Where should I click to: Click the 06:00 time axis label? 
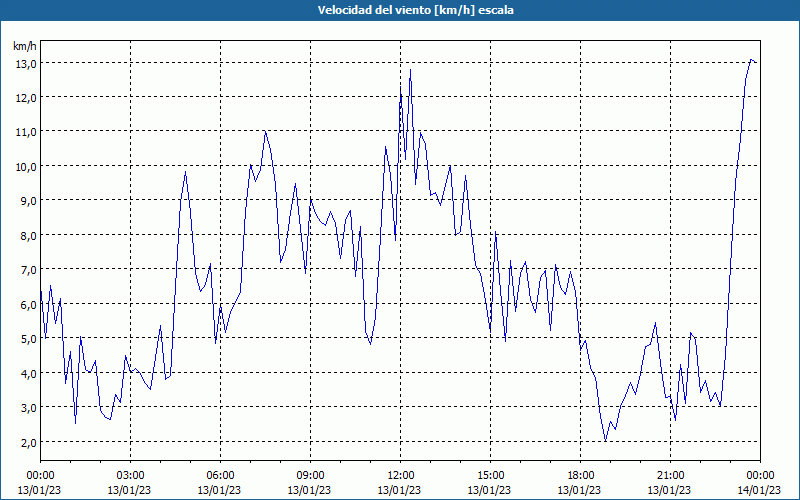tap(220, 476)
